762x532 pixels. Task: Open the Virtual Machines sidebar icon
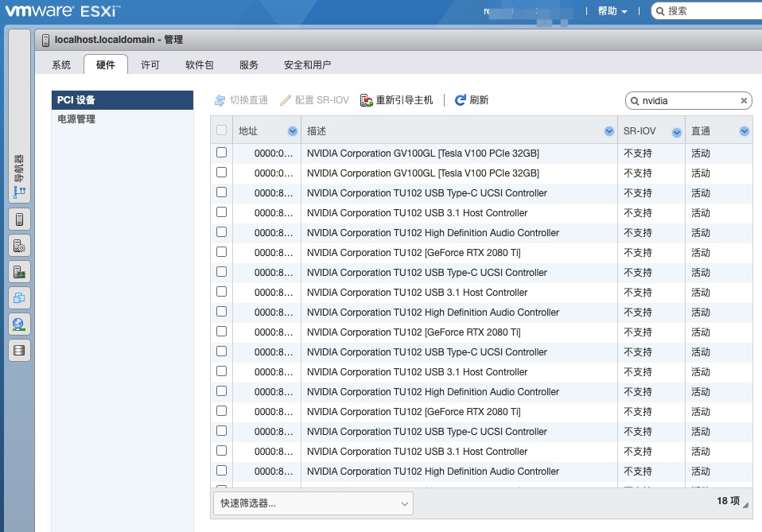19,298
